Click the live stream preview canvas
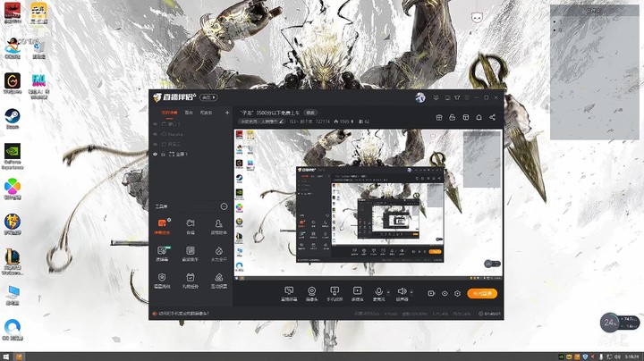This screenshot has height=361, width=644. [369, 205]
